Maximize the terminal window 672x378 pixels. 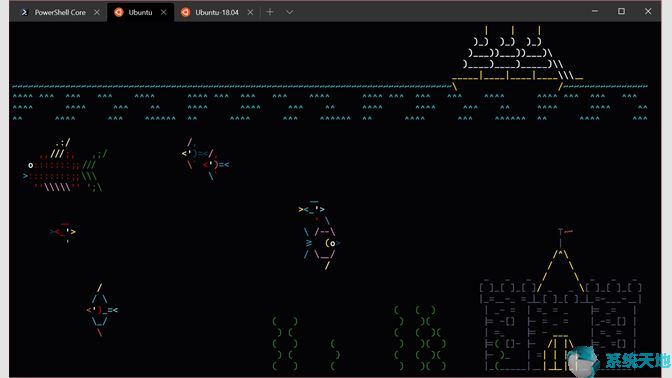[621, 12]
